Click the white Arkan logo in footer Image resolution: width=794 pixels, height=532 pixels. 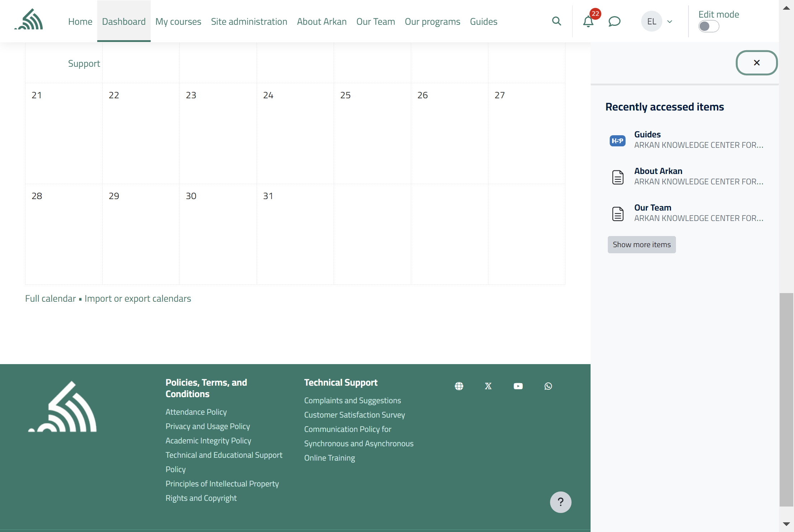point(62,406)
